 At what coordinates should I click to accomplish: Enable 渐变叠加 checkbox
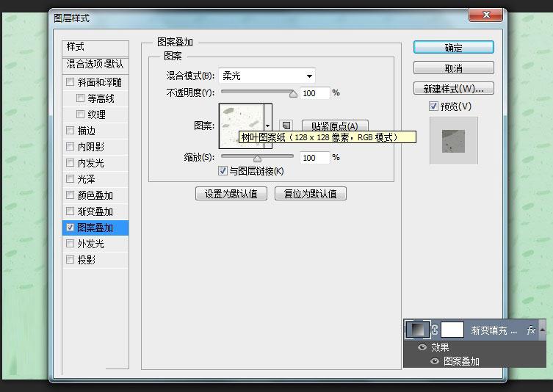pos(70,211)
